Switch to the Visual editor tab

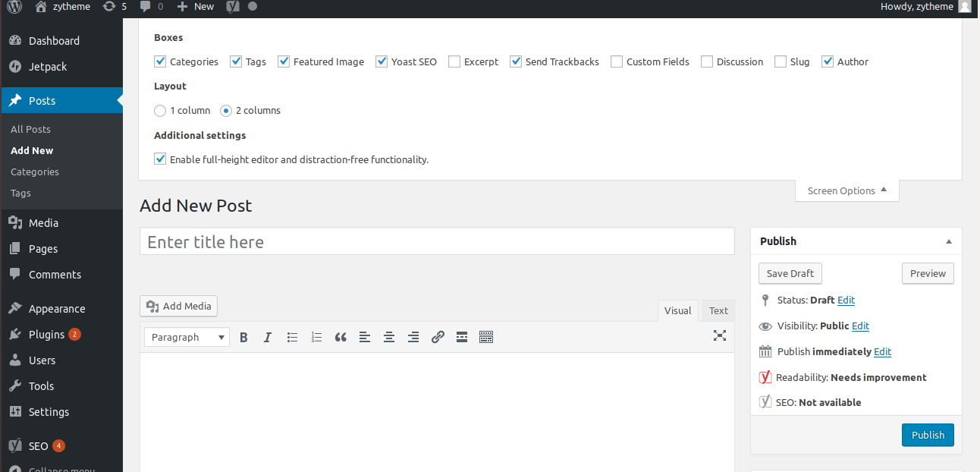click(678, 310)
